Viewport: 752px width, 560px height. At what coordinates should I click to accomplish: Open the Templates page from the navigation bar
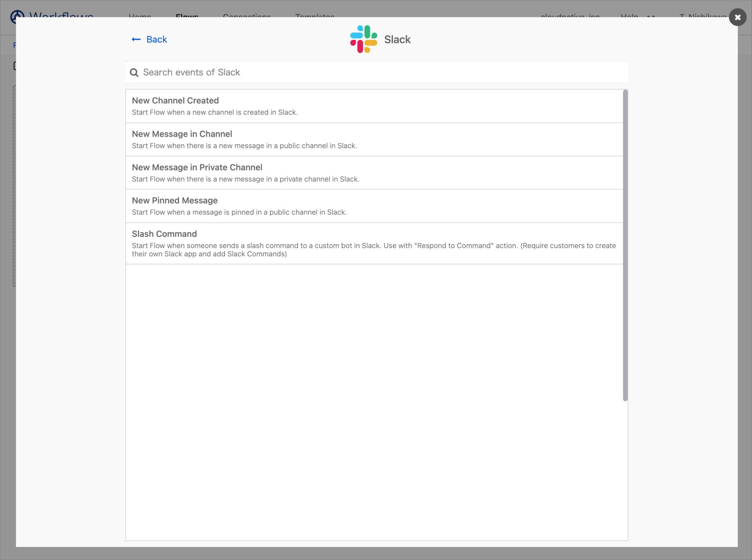click(315, 17)
